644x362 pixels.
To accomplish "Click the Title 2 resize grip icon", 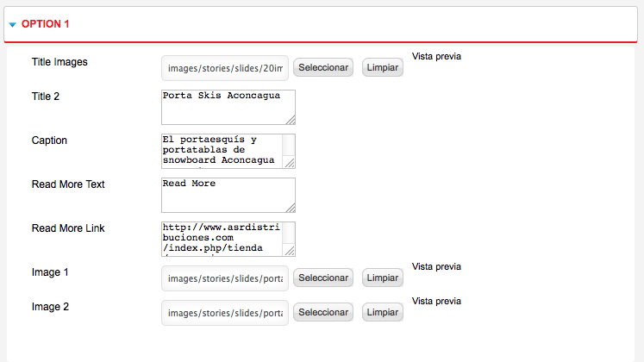I will [x=291, y=120].
